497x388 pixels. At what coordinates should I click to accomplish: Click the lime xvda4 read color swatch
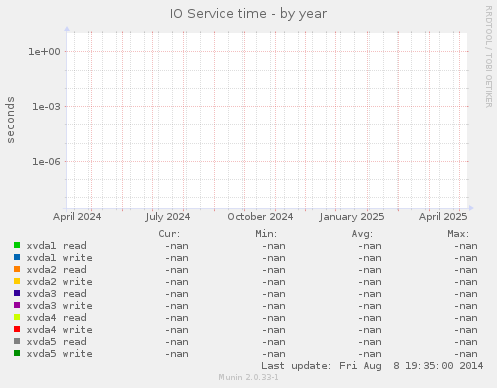point(17,317)
